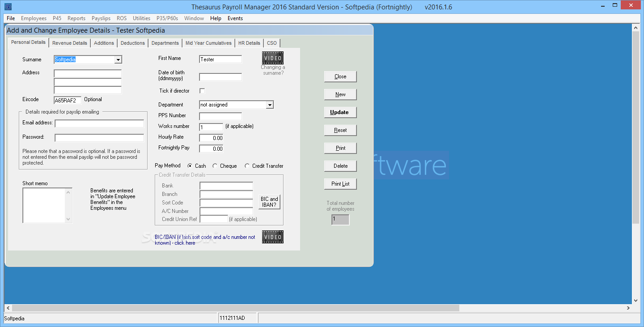Select the Personal Details tab
Screen dimensions: 644x327
[28, 42]
